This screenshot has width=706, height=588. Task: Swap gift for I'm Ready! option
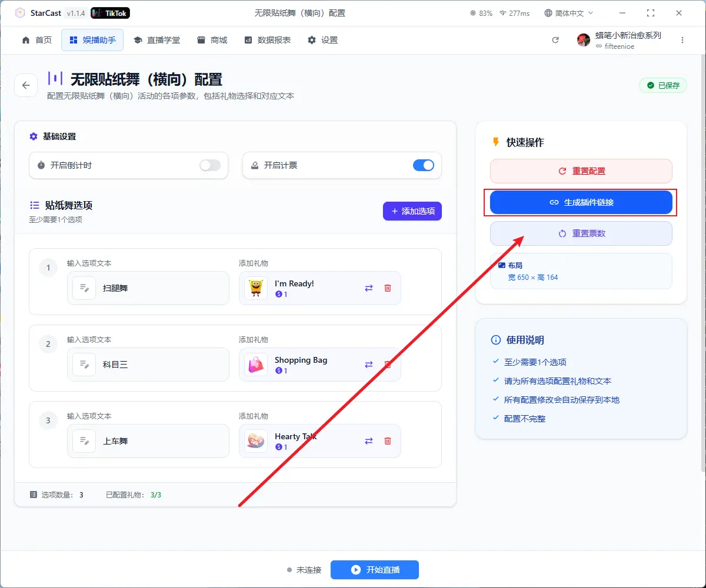click(369, 288)
